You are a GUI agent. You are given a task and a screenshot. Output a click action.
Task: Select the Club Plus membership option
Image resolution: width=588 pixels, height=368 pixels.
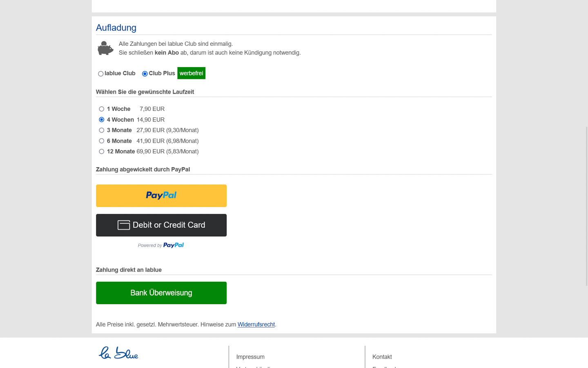coord(145,74)
